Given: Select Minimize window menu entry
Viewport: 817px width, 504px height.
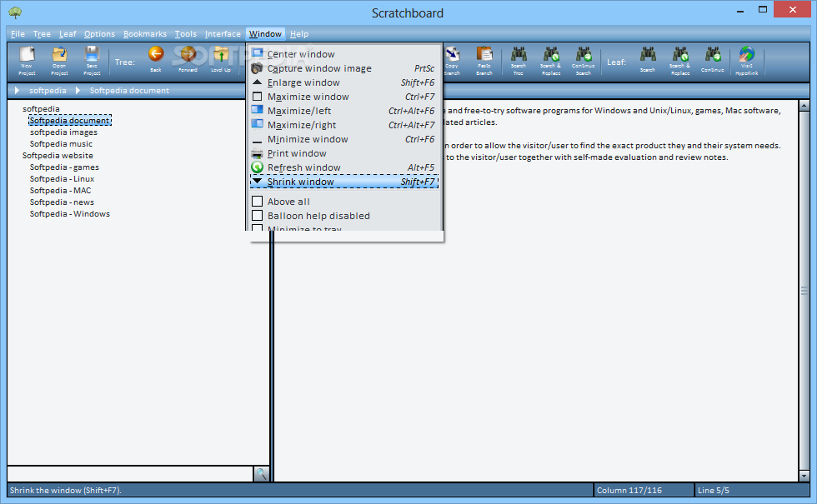Looking at the screenshot, I should [x=344, y=139].
